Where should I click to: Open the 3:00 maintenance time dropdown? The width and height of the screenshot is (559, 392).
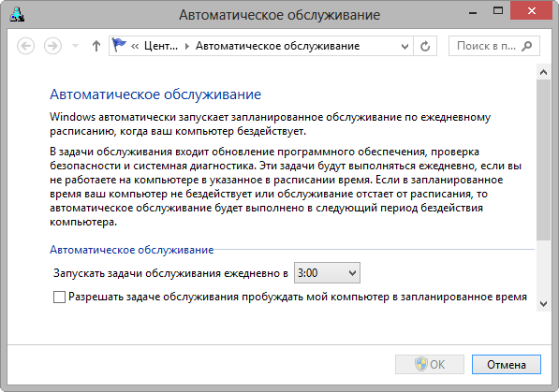click(x=327, y=273)
